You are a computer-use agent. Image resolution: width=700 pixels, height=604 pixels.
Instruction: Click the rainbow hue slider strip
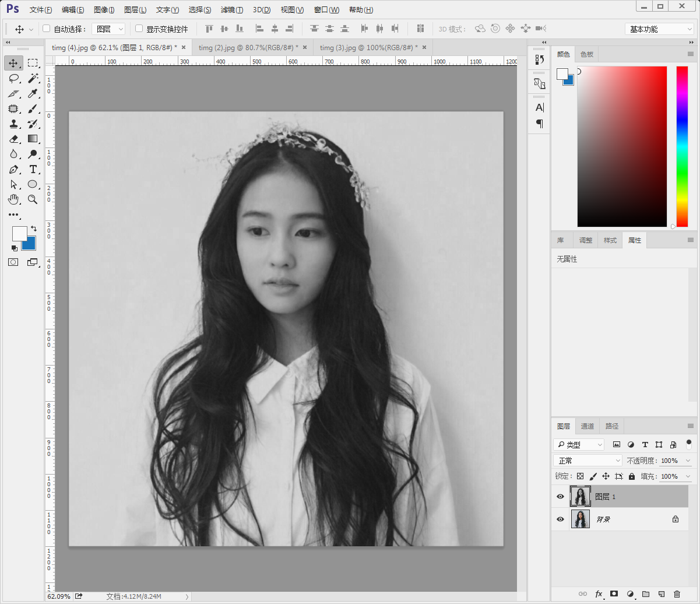(682, 146)
